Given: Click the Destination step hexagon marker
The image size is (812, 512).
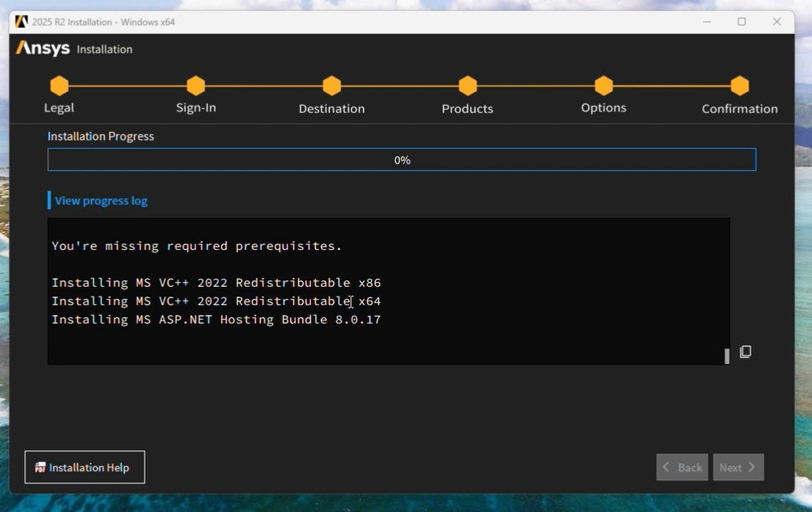Looking at the screenshot, I should point(332,86).
